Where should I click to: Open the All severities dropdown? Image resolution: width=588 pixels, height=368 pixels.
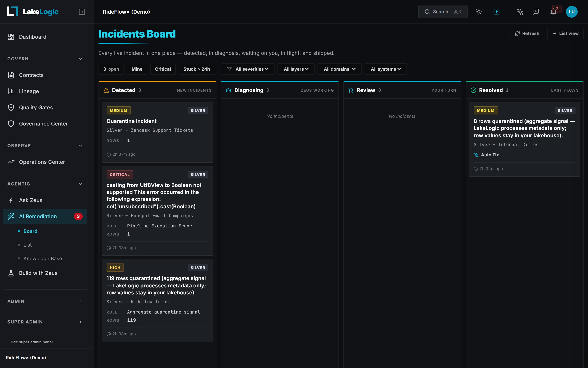248,69
